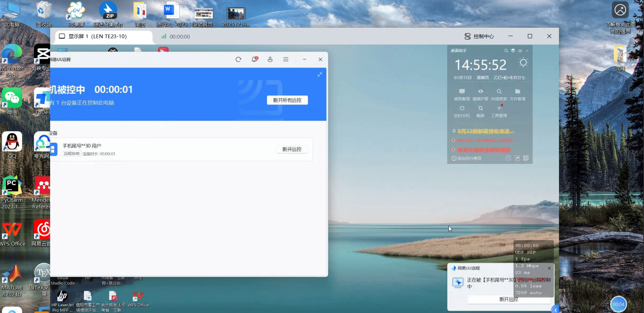Click the 截屏 screenshot tool icon
Screen dimensions: 644x313
click(480, 109)
